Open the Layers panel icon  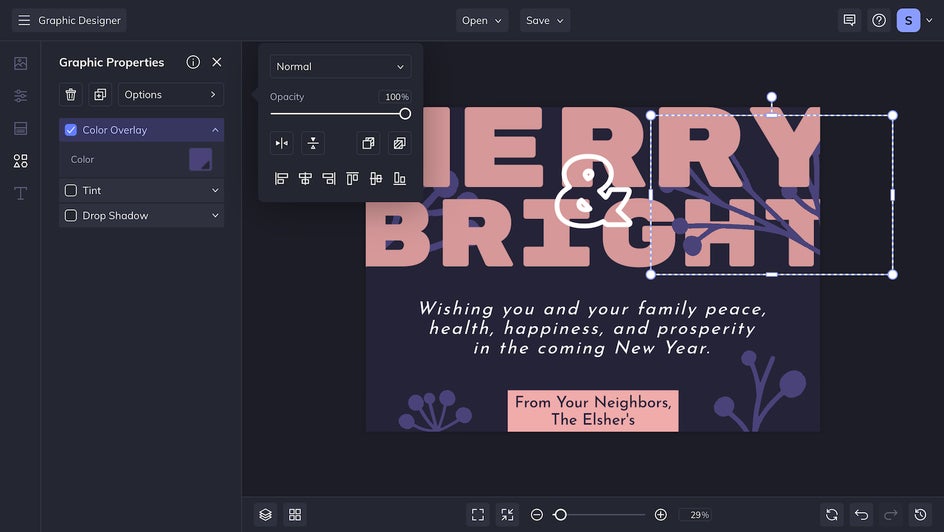pyautogui.click(x=265, y=514)
